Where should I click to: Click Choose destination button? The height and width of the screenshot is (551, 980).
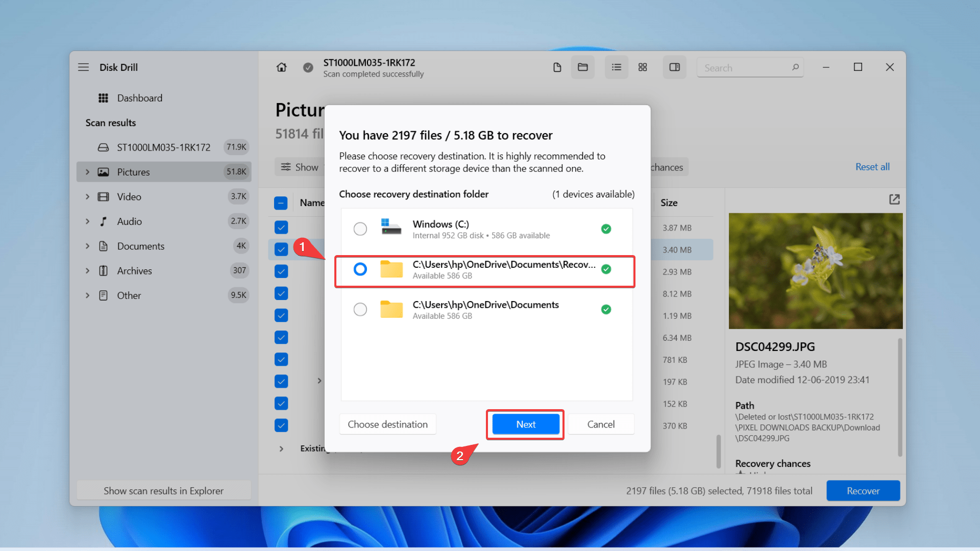(x=388, y=424)
